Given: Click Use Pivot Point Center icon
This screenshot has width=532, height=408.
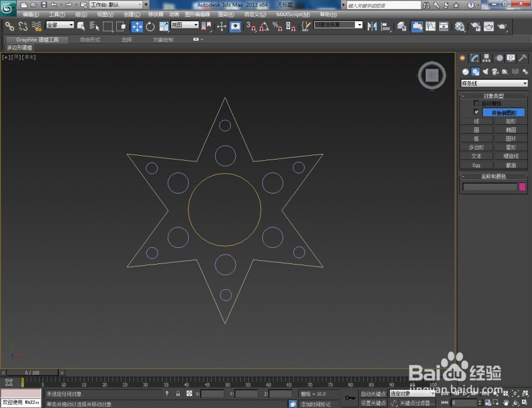Looking at the screenshot, I should (x=206, y=26).
